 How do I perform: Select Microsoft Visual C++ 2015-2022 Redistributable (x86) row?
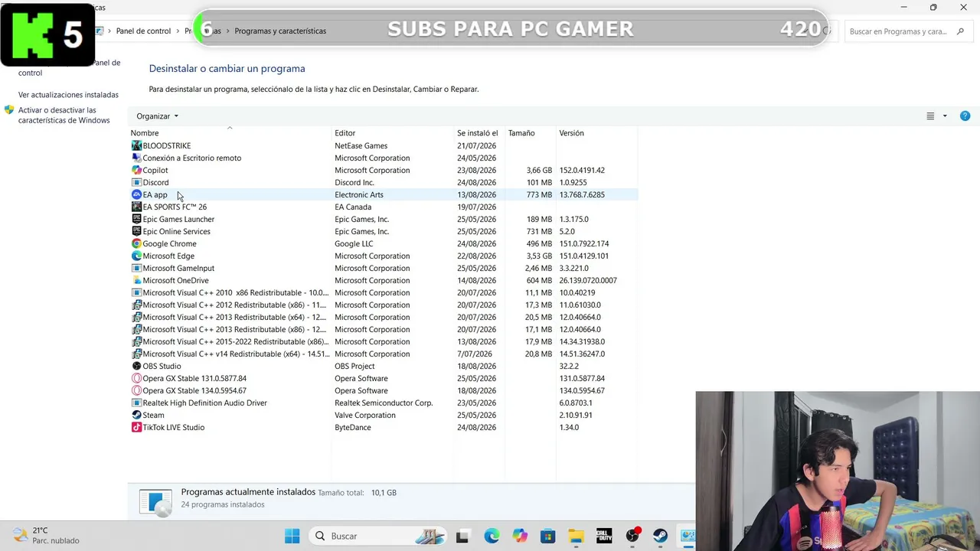click(384, 341)
